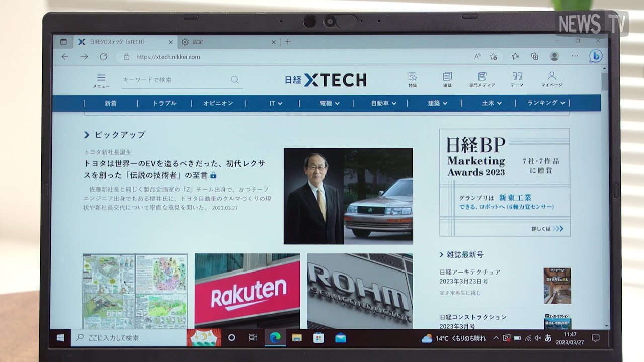Expand the 土木 dropdown menu

pos(492,103)
